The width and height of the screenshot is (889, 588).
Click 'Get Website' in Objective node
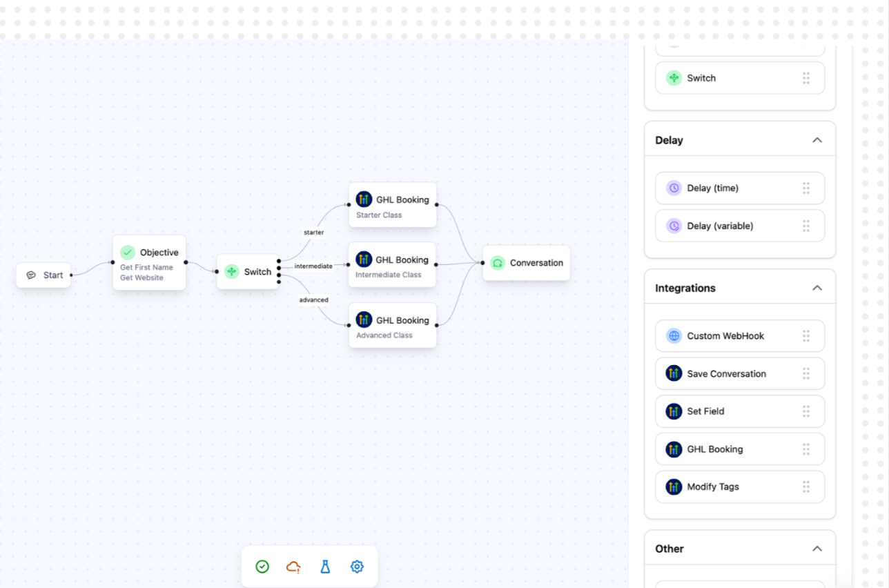pyautogui.click(x=141, y=277)
